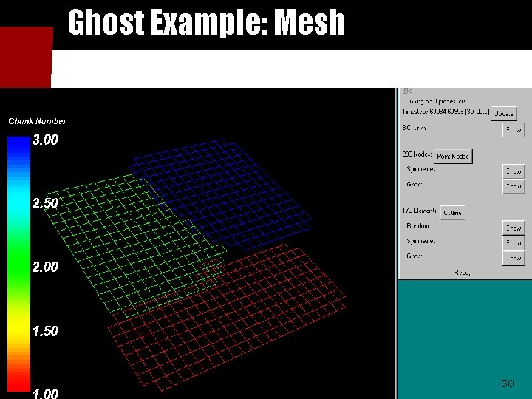Click the Update button beside Timesteps
532x399 pixels.
tap(504, 114)
